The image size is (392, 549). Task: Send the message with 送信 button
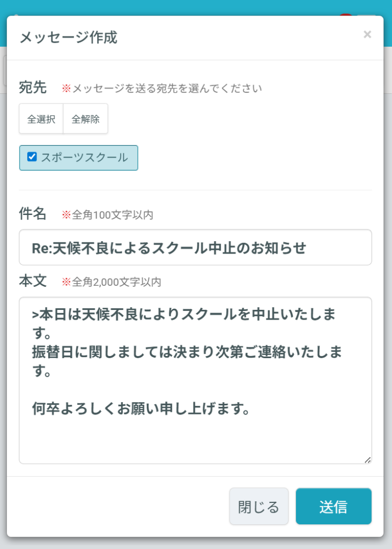333,506
